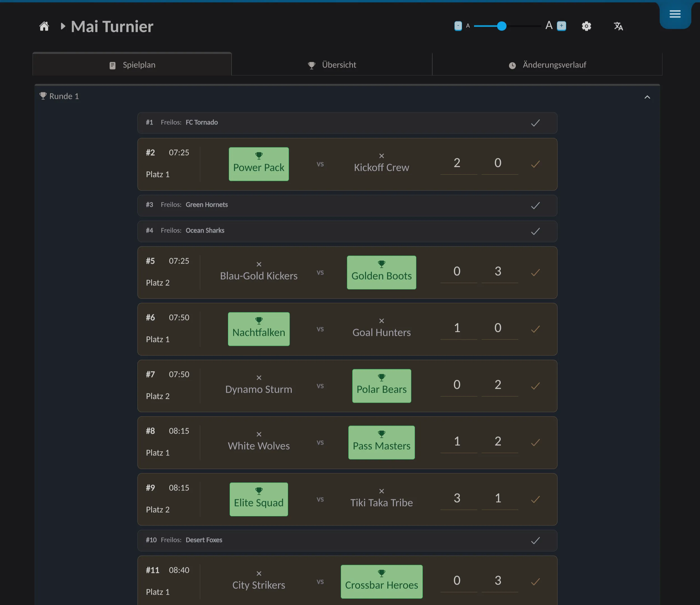Click Tiki Taka Tribe team name
Viewport: 700px width, 605px height.
381,503
